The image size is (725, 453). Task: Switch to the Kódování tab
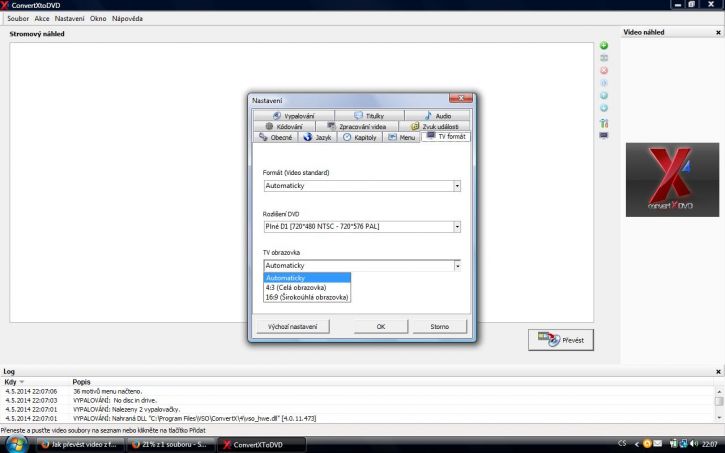pos(284,126)
